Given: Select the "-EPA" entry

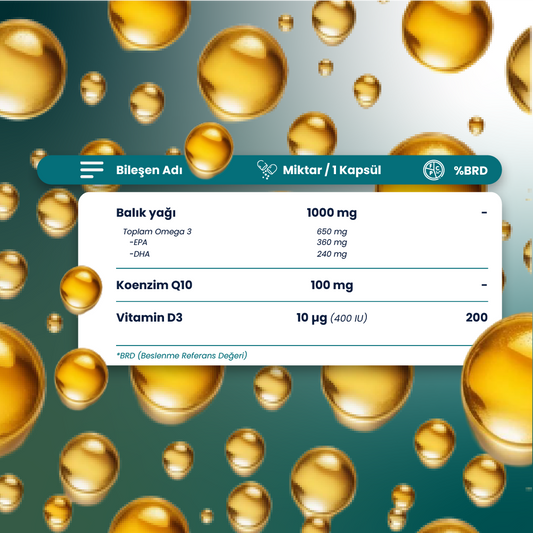Looking at the screenshot, I should pyautogui.click(x=138, y=242).
